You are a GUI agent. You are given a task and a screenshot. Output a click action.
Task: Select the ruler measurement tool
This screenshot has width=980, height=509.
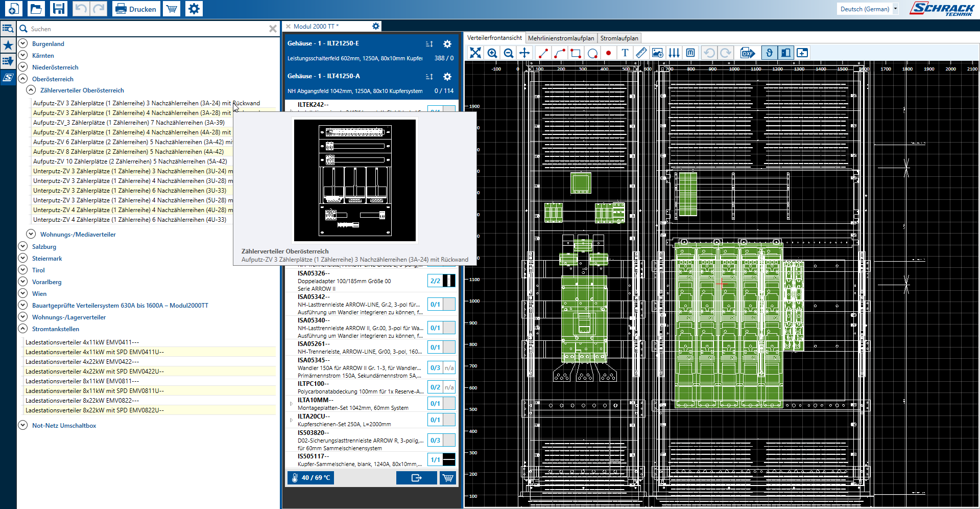point(641,53)
